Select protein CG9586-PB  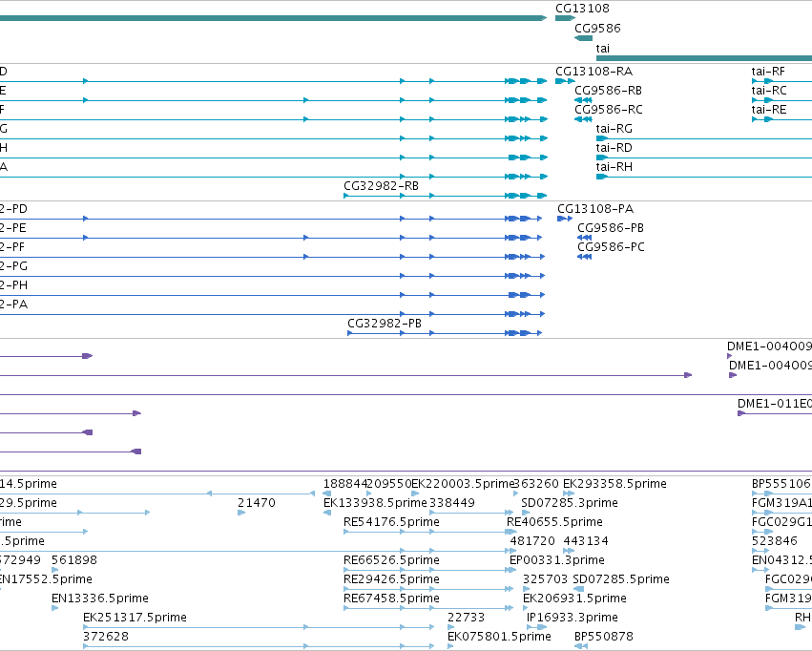[611, 228]
